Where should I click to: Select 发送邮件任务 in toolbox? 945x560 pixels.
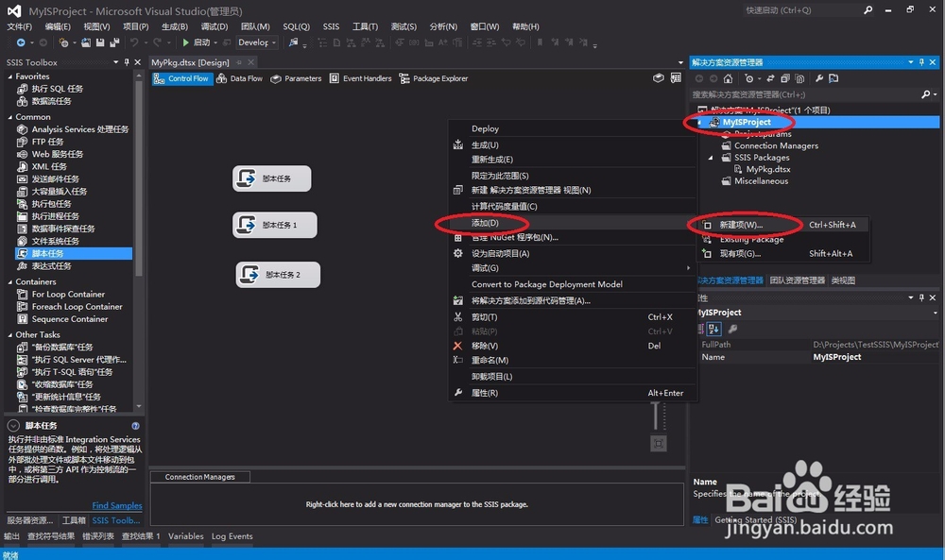pos(55,178)
